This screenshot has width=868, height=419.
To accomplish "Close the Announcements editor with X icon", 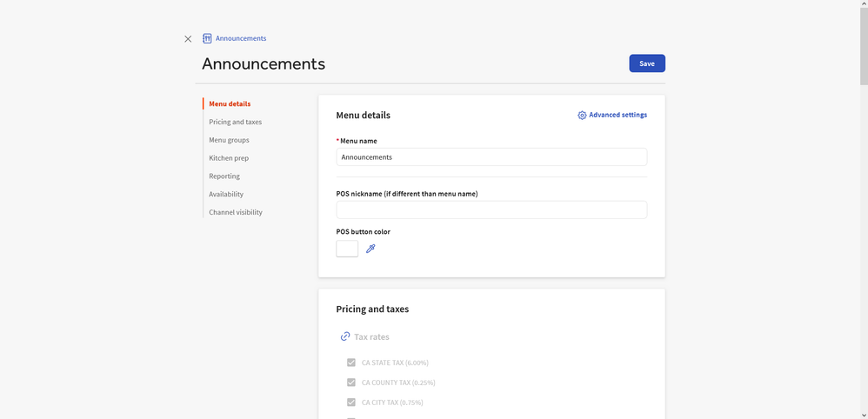I will tap(188, 39).
